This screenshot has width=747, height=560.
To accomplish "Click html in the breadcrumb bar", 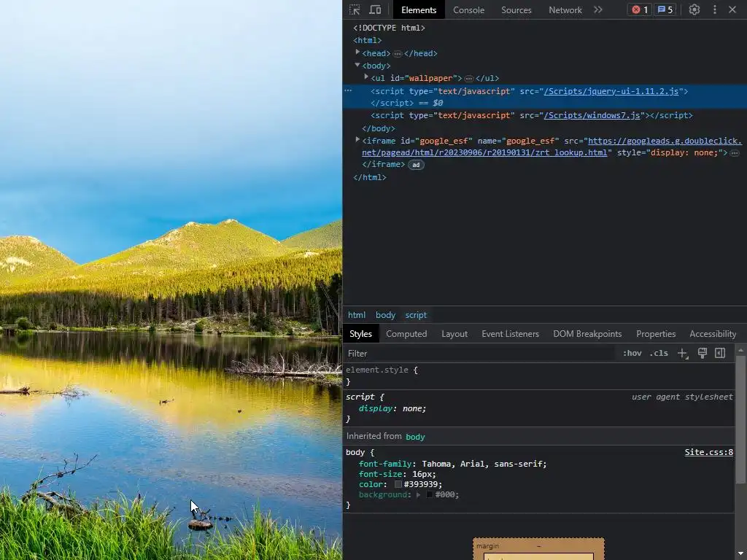I will pyautogui.click(x=356, y=315).
